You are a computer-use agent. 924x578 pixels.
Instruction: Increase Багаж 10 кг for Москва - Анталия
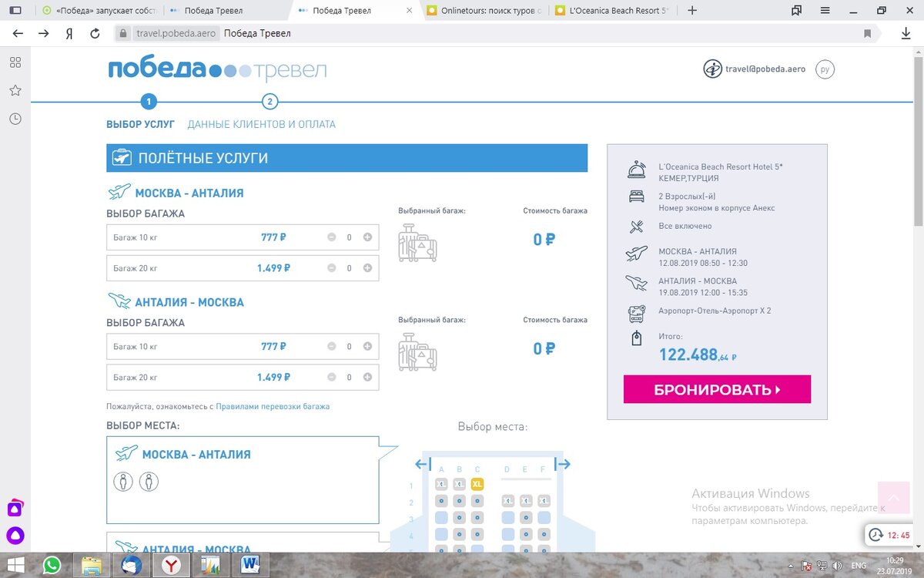point(367,237)
